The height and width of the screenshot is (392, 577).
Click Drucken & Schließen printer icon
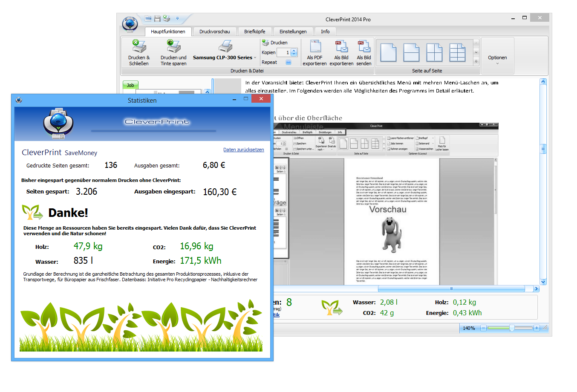(139, 46)
